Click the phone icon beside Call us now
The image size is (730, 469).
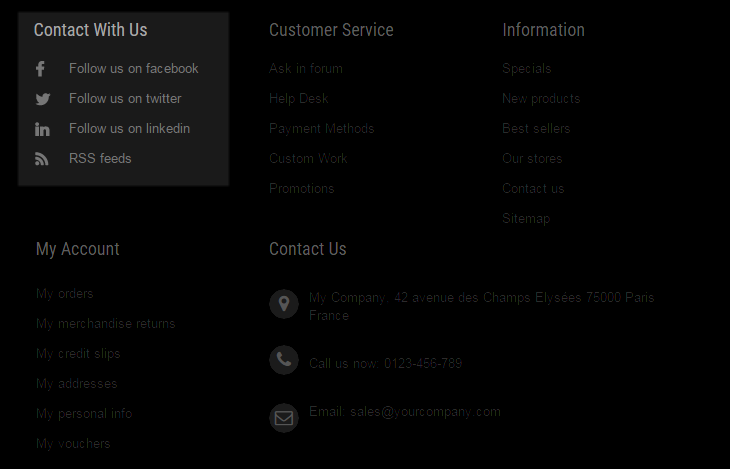pos(284,360)
